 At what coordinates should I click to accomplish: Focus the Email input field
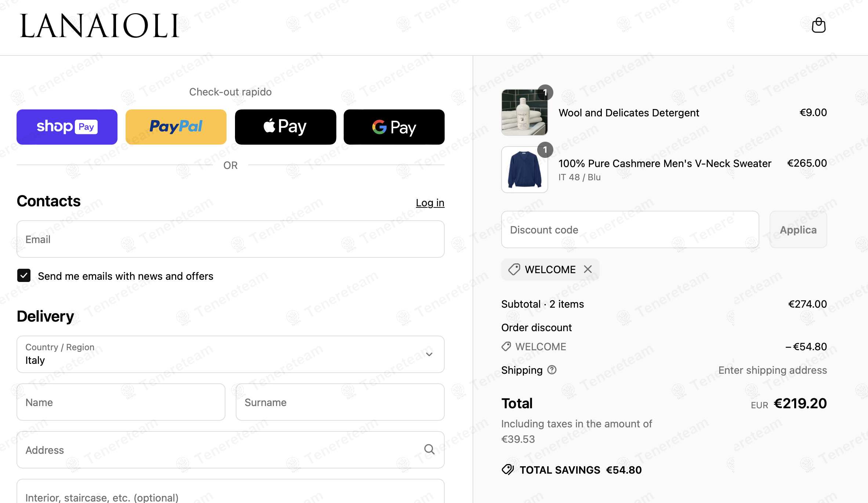(x=231, y=239)
